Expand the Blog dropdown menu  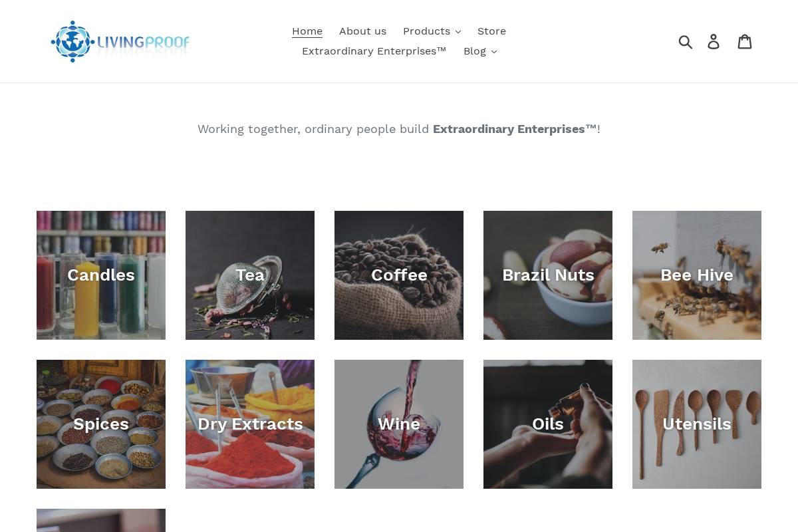pos(479,51)
